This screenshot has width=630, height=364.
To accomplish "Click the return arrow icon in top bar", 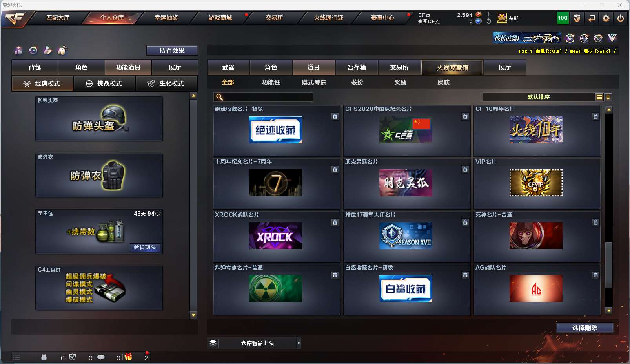I will 592,18.
